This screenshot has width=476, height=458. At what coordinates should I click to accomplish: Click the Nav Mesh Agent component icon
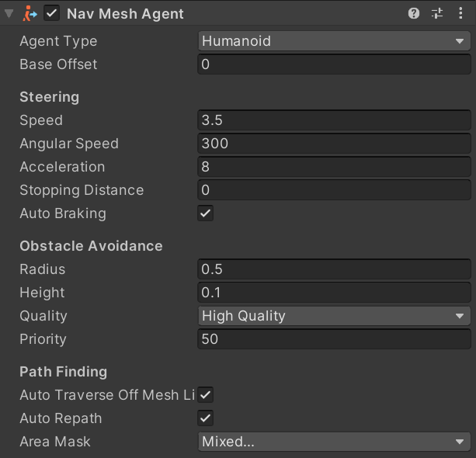(x=30, y=14)
